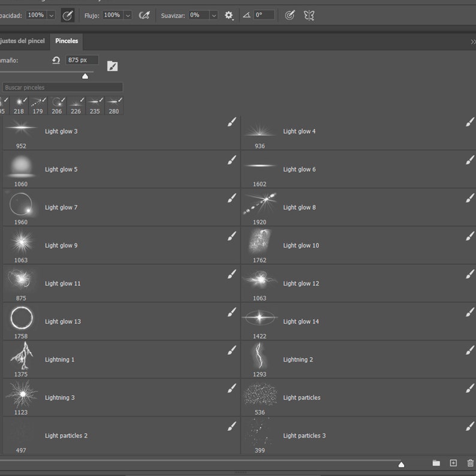The image size is (476, 476).
Task: Click brush tool icon on Lightning 2 row
Action: [x=470, y=350]
